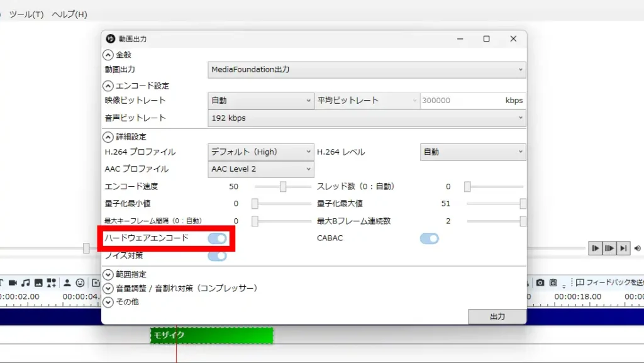Image resolution: width=644 pixels, height=363 pixels.
Task: Select the image insertion icon
Action: pyautogui.click(x=38, y=283)
